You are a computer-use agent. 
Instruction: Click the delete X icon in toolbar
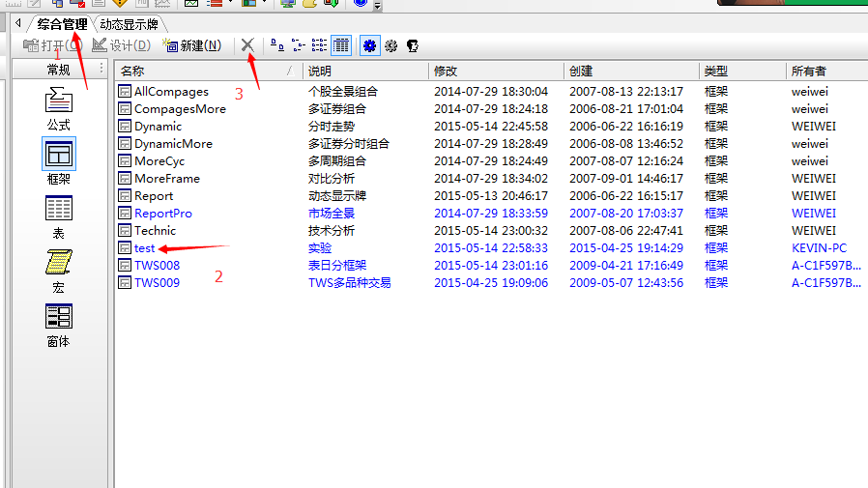click(x=247, y=45)
